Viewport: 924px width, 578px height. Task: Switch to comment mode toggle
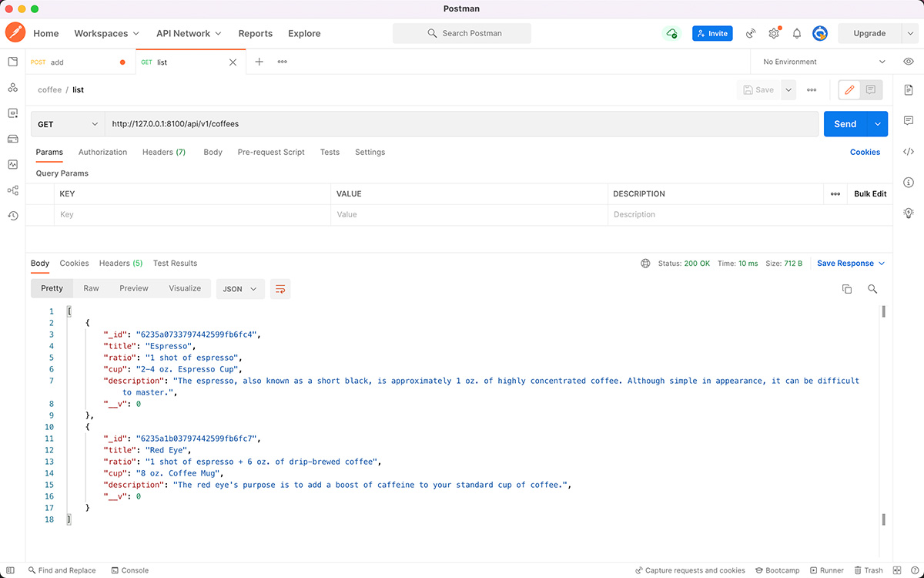(x=871, y=90)
